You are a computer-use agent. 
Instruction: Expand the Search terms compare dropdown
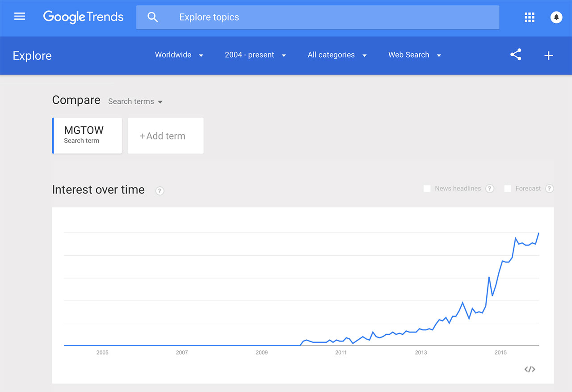(135, 101)
